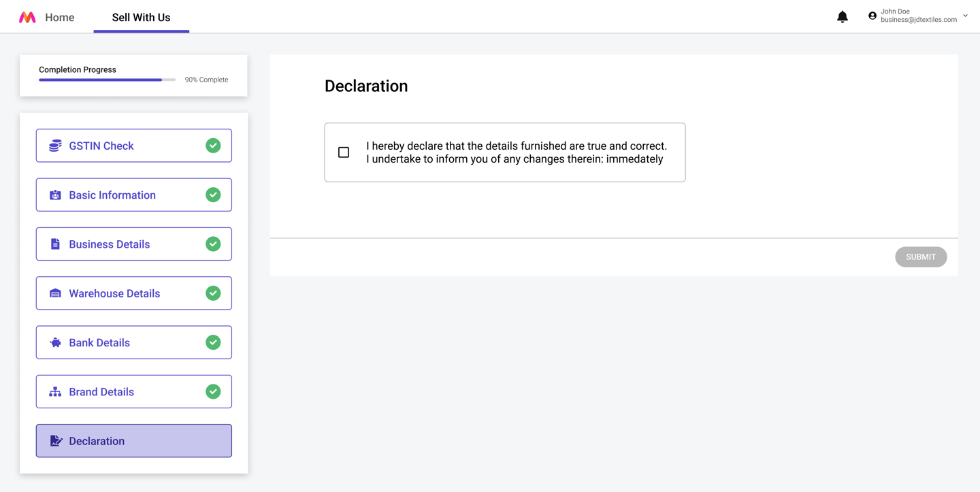Click the Warehouse Details building icon
Image resolution: width=980 pixels, height=492 pixels.
55,293
